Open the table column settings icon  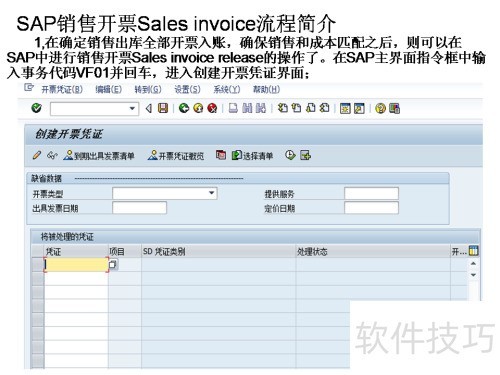[473, 251]
